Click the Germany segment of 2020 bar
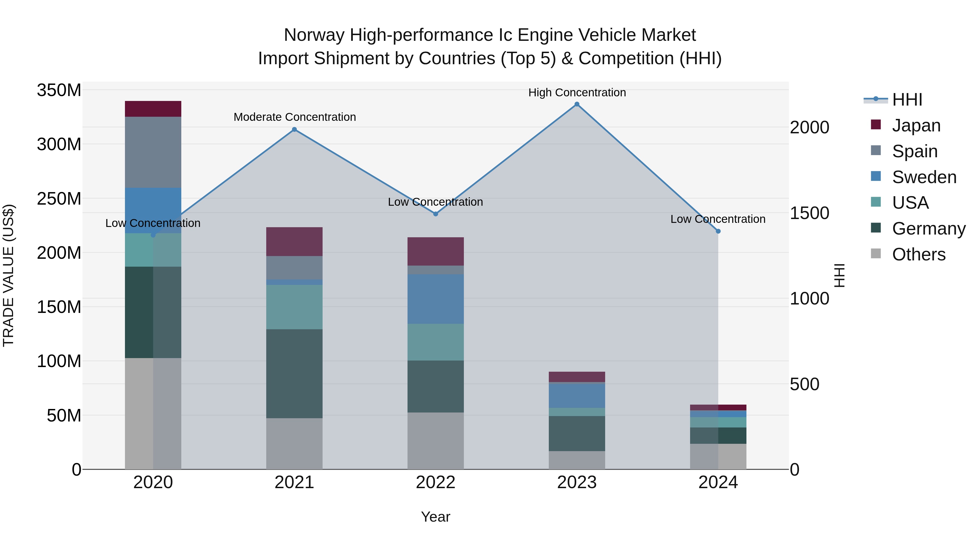The width and height of the screenshot is (980, 551). [x=153, y=313]
